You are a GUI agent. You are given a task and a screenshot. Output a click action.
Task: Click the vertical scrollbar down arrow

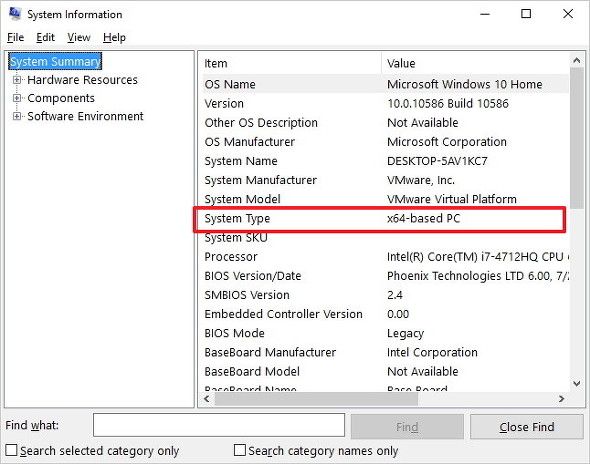coord(576,383)
